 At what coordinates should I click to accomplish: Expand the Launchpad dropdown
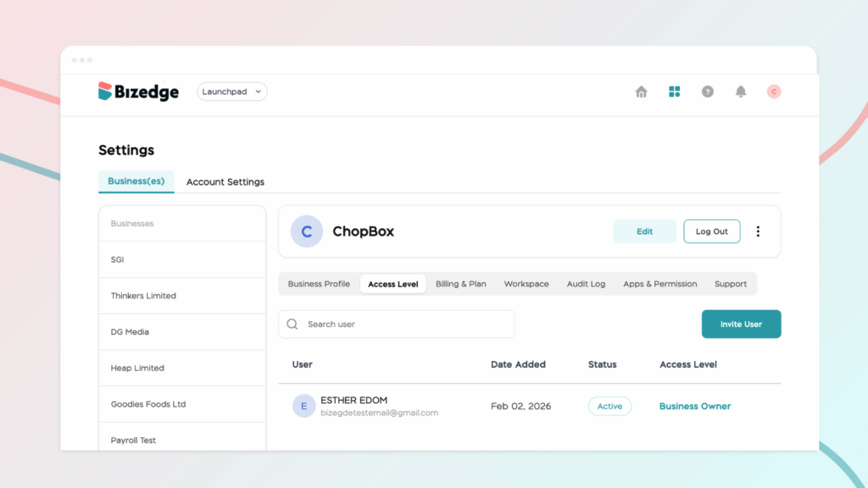tap(232, 91)
